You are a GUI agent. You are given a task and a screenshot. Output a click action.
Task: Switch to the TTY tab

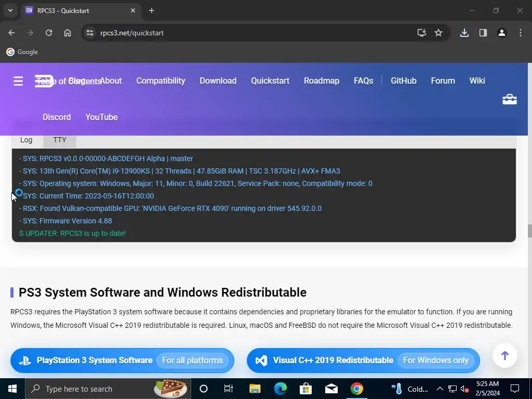60,140
